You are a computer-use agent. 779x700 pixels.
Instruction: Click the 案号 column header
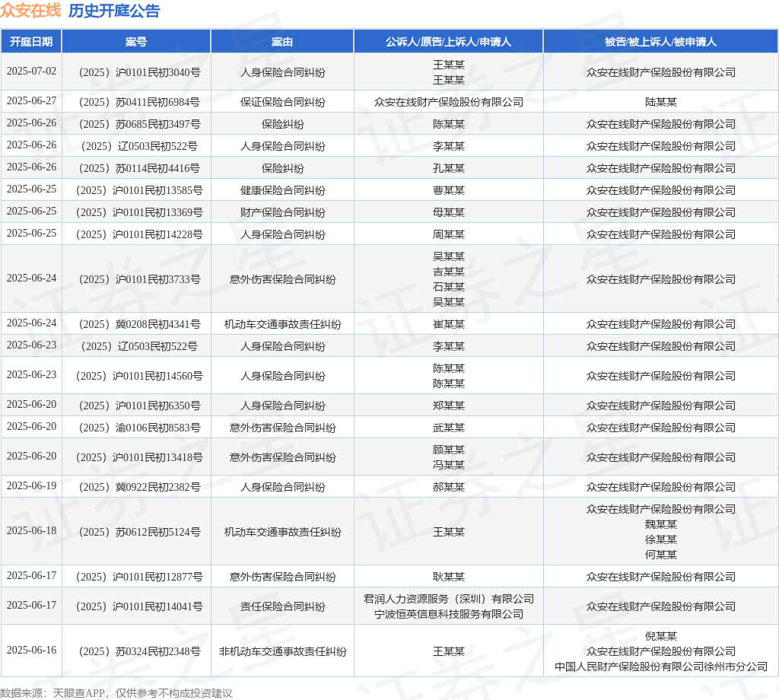[x=136, y=42]
